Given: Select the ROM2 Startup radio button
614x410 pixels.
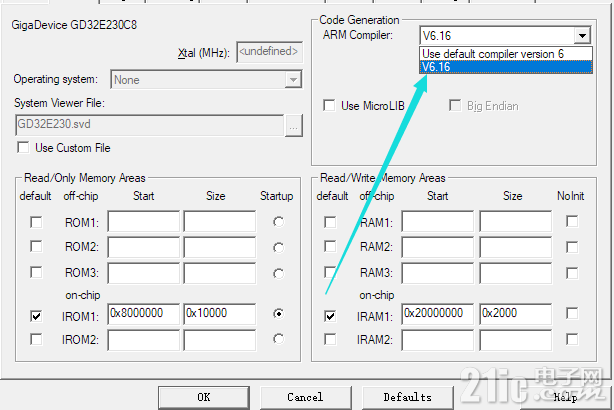Looking at the screenshot, I should point(278,247).
